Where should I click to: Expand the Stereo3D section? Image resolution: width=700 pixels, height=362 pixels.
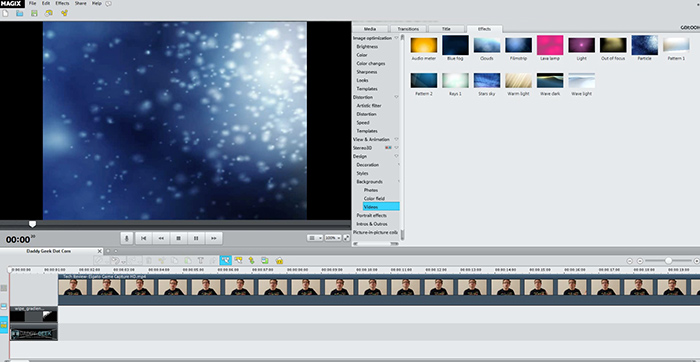(x=396, y=148)
